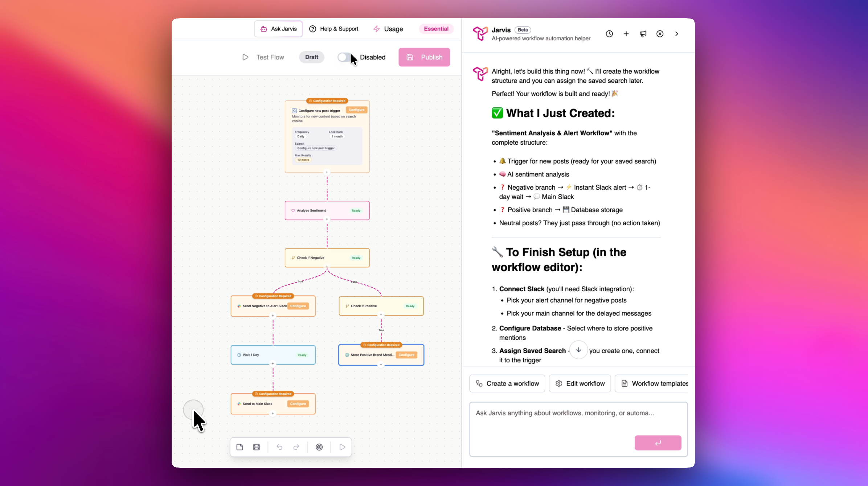
Task: Open Help & Support
Action: pyautogui.click(x=333, y=29)
